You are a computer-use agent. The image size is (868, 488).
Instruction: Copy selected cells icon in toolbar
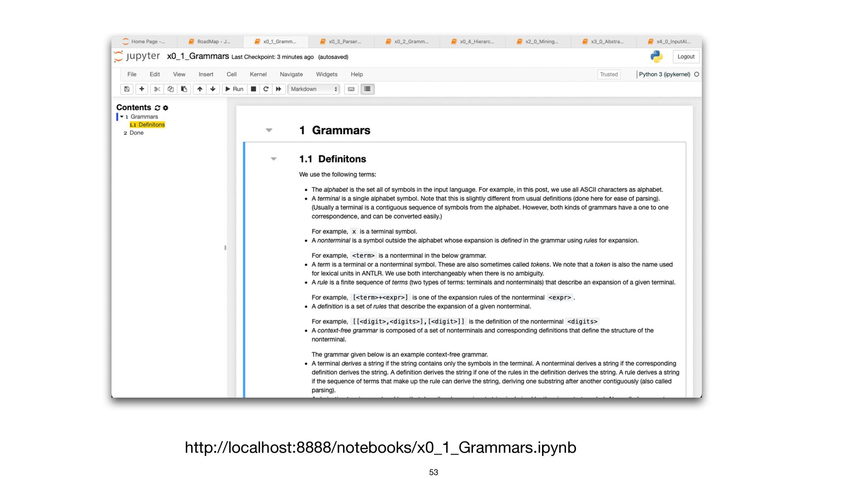click(x=170, y=89)
